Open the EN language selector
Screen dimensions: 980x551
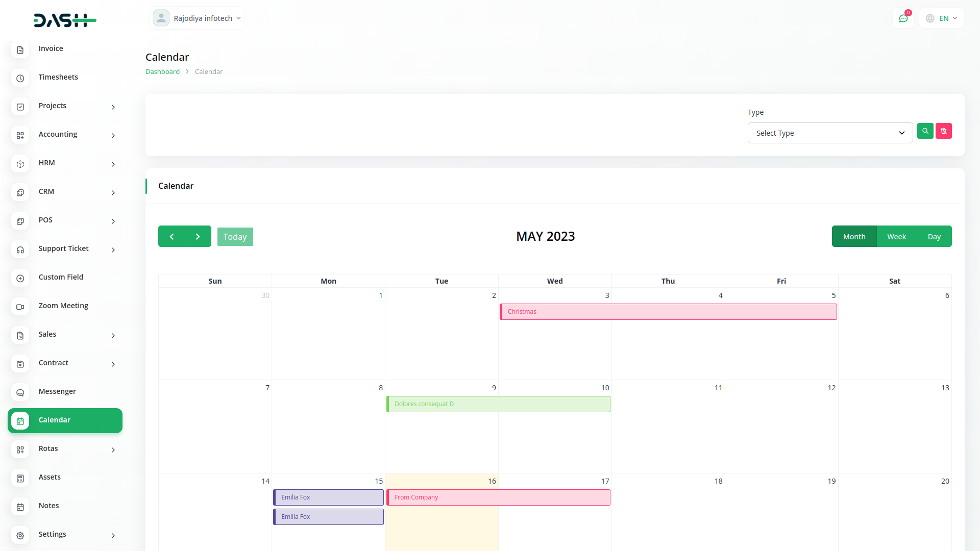[942, 18]
